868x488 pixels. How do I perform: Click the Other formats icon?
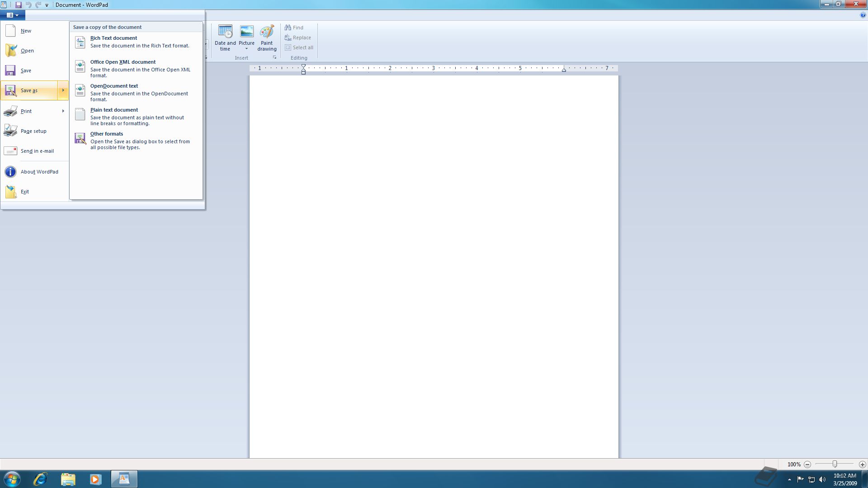(x=80, y=138)
